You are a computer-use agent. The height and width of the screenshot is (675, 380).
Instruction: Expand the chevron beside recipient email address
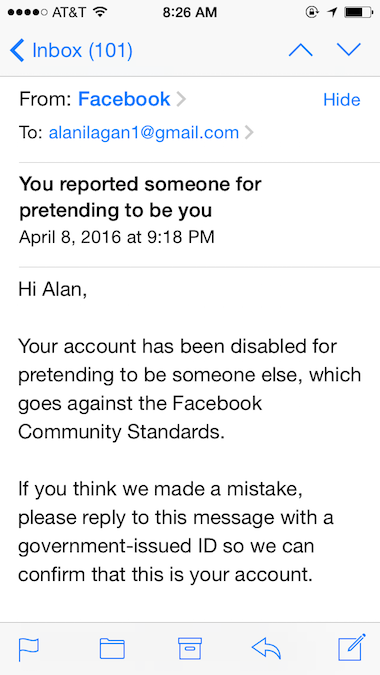point(248,133)
